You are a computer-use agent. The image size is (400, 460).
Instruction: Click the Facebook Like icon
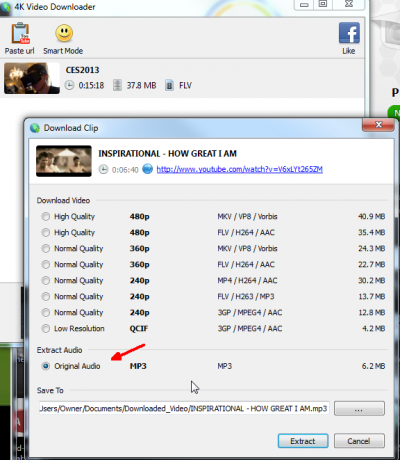point(349,33)
